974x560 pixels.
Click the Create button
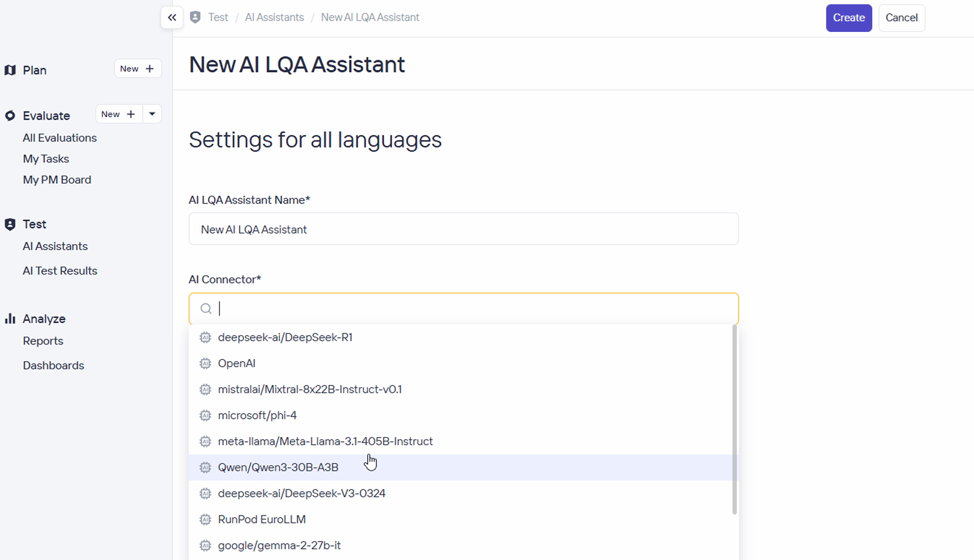pyautogui.click(x=849, y=18)
